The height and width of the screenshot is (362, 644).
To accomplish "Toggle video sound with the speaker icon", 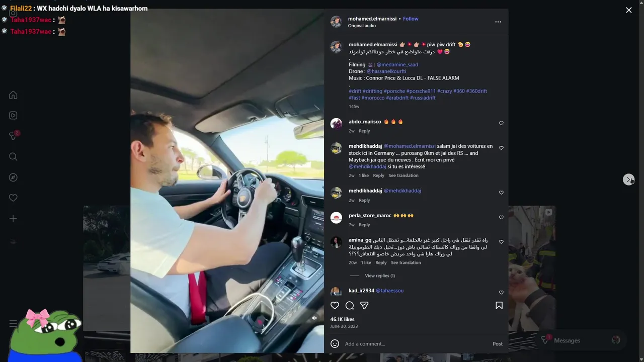I will (x=314, y=318).
